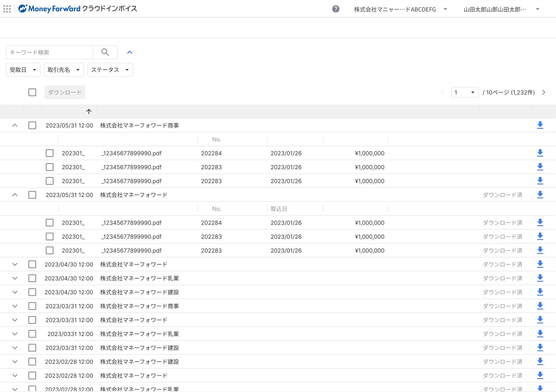Click the 10ページ (1,232件) page count text
The height and width of the screenshot is (392, 556).
(x=509, y=92)
